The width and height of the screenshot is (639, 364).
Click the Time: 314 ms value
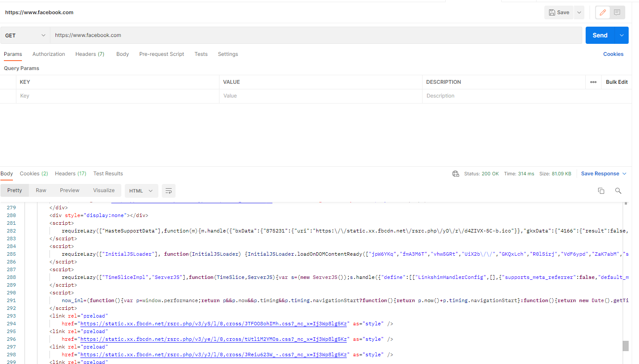click(519, 174)
